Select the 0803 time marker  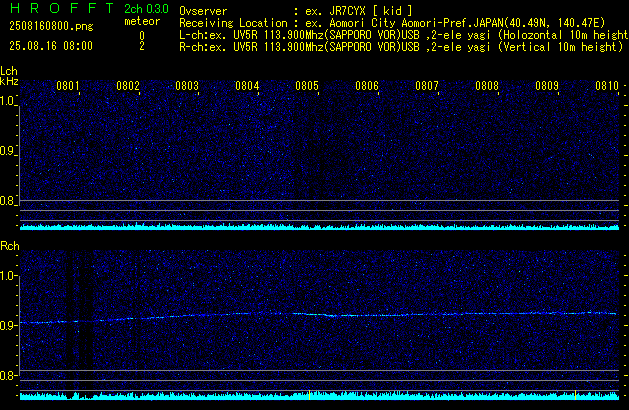[x=187, y=86]
